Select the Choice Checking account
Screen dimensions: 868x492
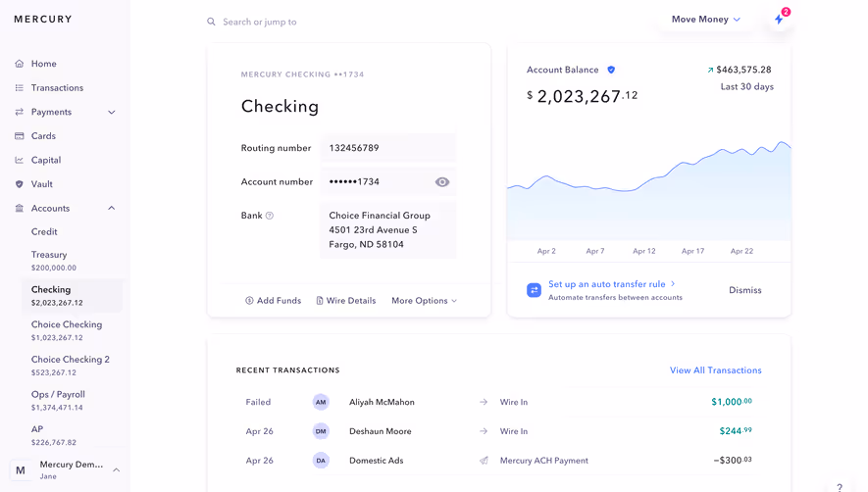tap(67, 330)
